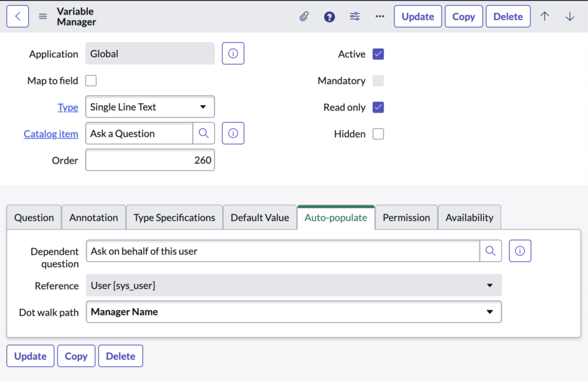Enable the Map to field checkbox
The image size is (588, 381).
91,81
